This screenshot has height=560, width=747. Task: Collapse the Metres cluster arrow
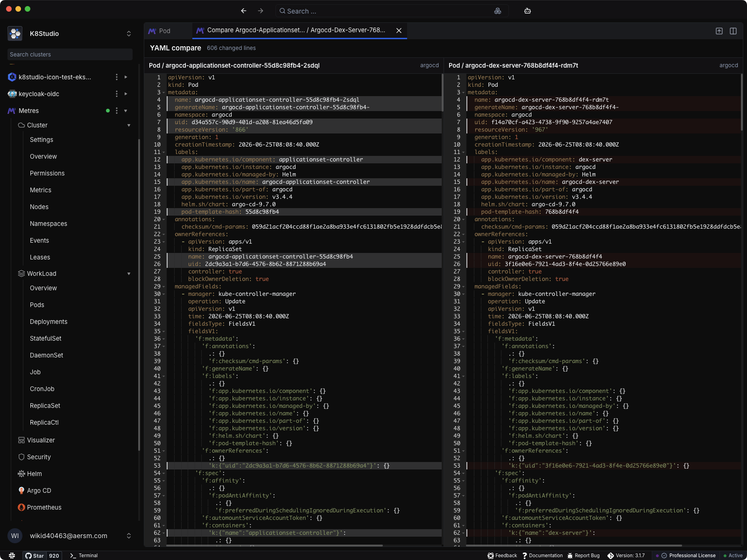[126, 111]
